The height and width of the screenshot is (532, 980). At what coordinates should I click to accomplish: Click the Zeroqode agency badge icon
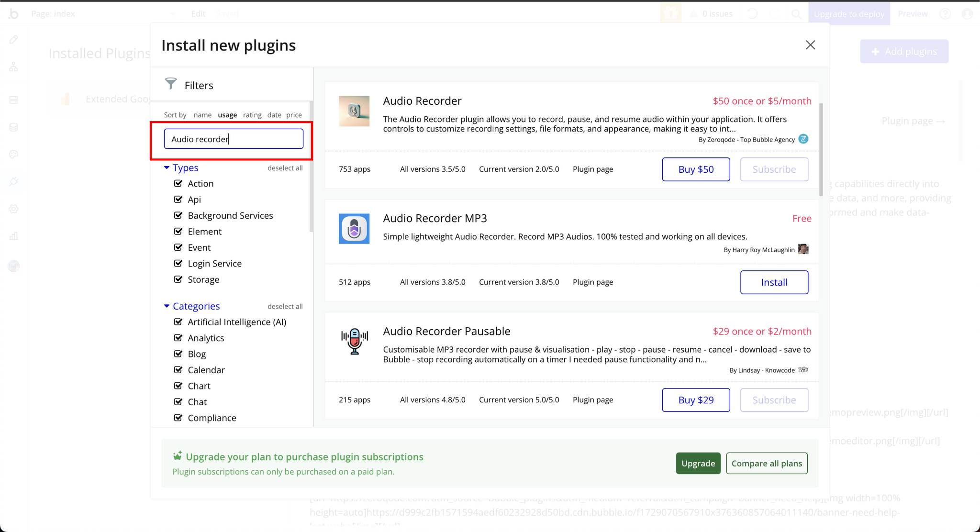pos(803,139)
